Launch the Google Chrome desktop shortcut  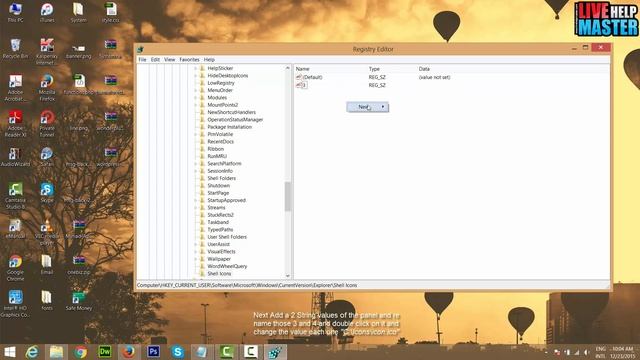(x=16, y=268)
